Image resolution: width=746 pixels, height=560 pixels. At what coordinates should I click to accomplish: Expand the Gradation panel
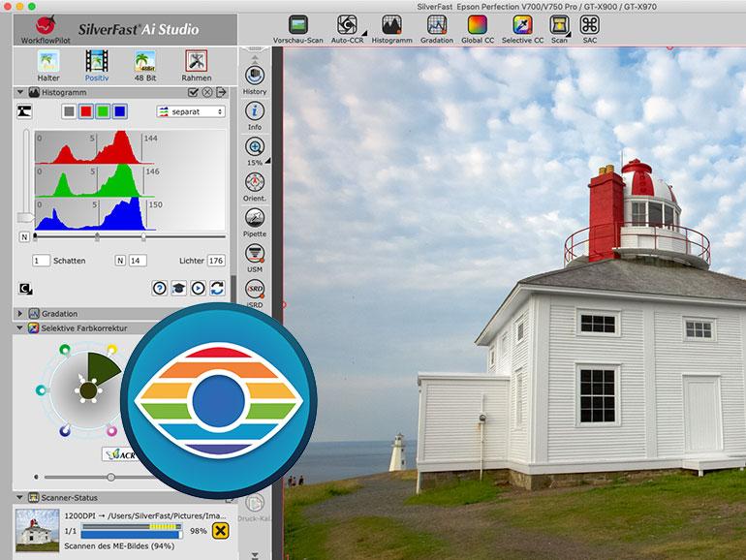tap(20, 314)
